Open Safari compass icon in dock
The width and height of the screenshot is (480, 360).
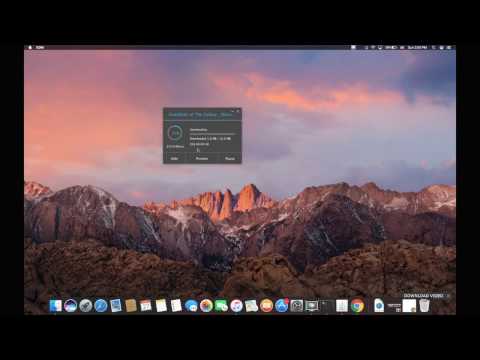tap(101, 306)
